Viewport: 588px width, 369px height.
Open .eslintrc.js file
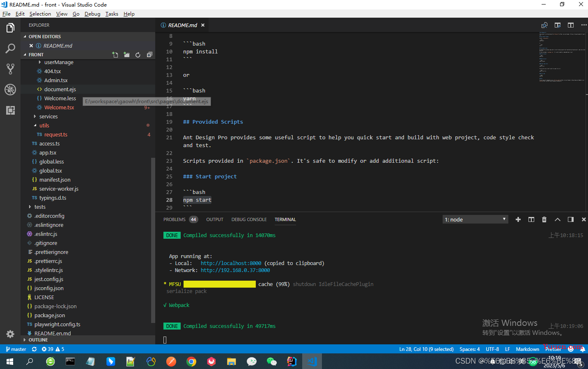coord(46,234)
